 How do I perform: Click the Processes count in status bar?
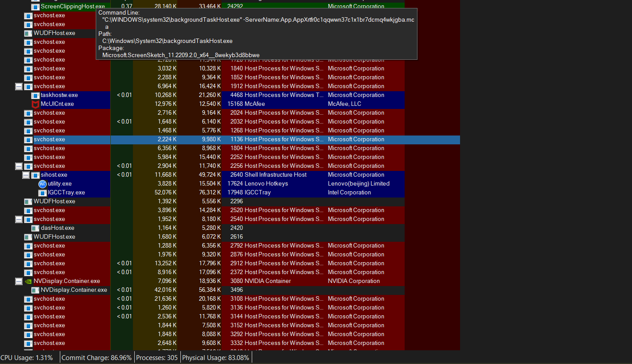pyautogui.click(x=157, y=358)
